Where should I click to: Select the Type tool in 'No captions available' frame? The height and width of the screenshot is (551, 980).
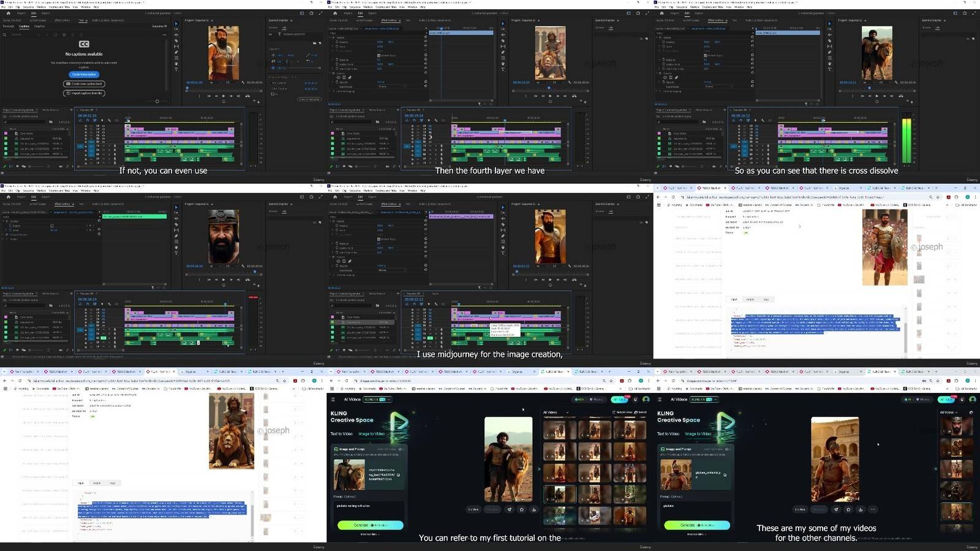[176, 69]
